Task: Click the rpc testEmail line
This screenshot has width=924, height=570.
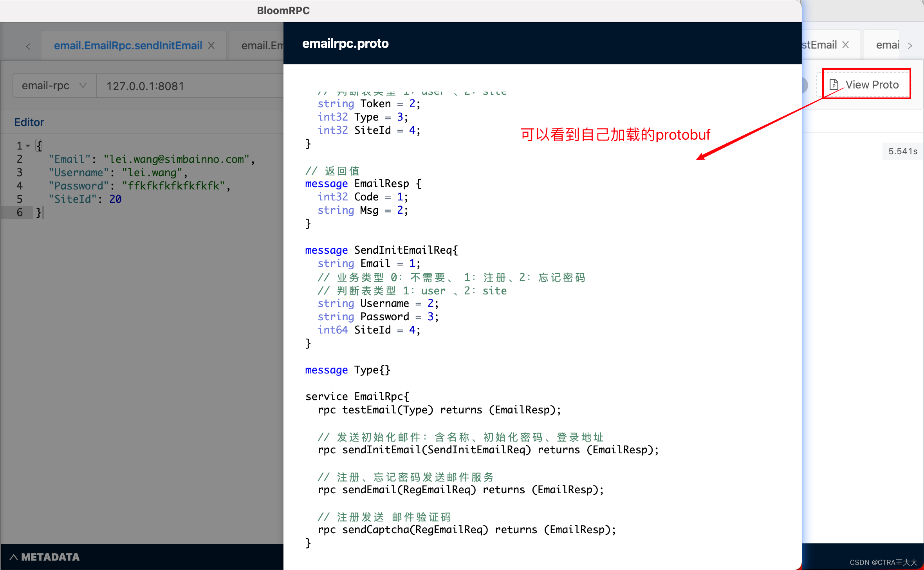Action: click(x=439, y=409)
